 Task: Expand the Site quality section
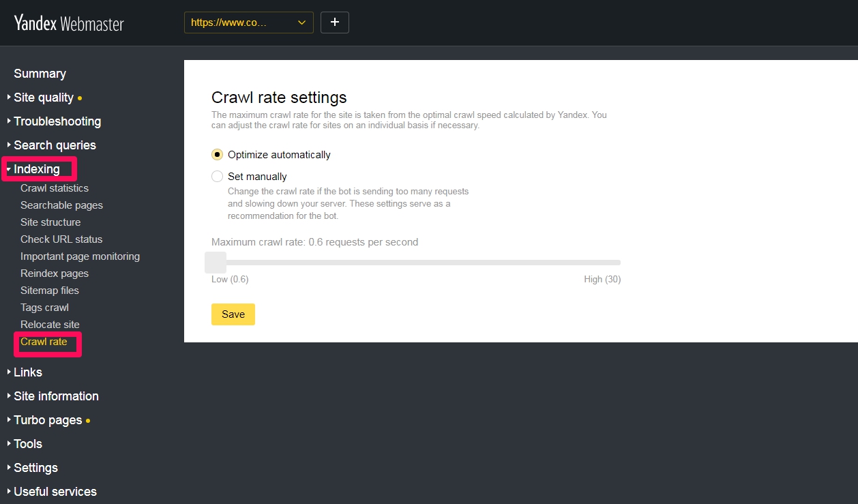[43, 98]
